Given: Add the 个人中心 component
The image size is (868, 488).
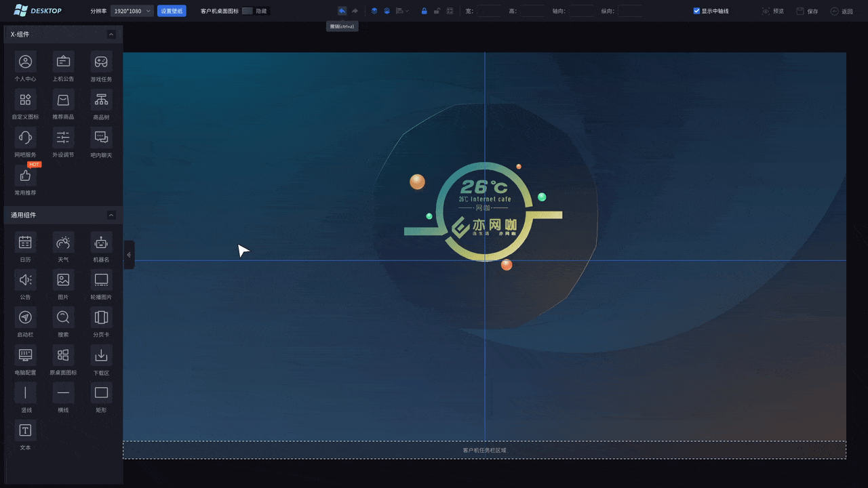Looking at the screenshot, I should click(x=25, y=62).
